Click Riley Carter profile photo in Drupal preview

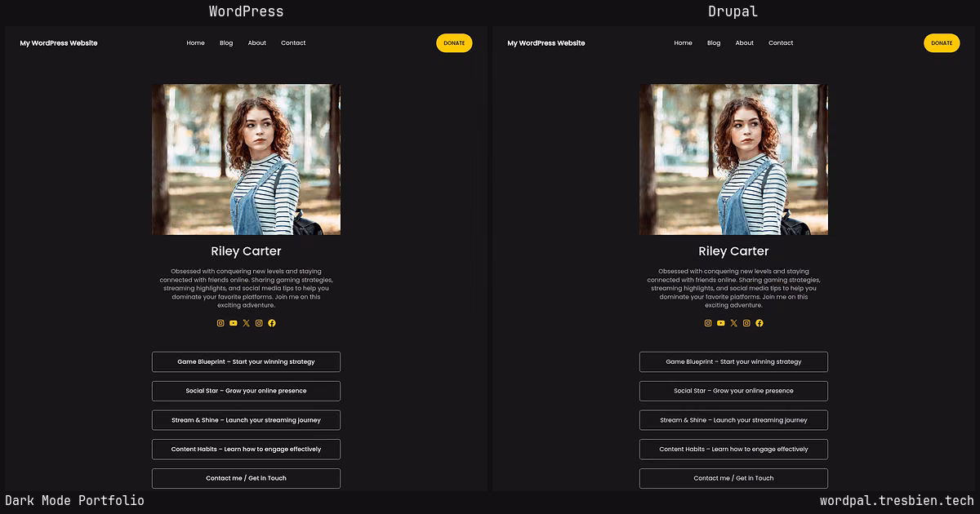(733, 160)
